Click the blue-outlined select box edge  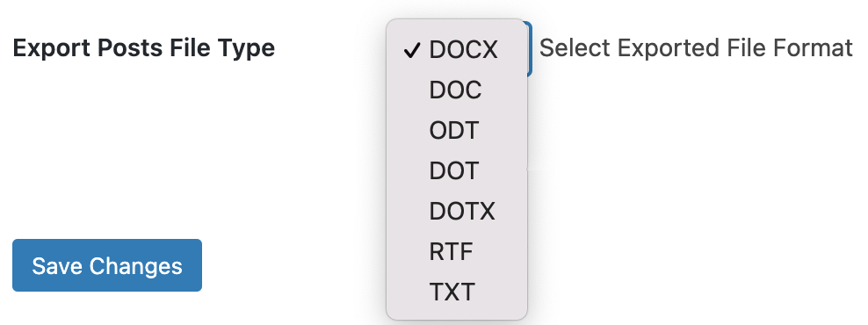[530, 48]
